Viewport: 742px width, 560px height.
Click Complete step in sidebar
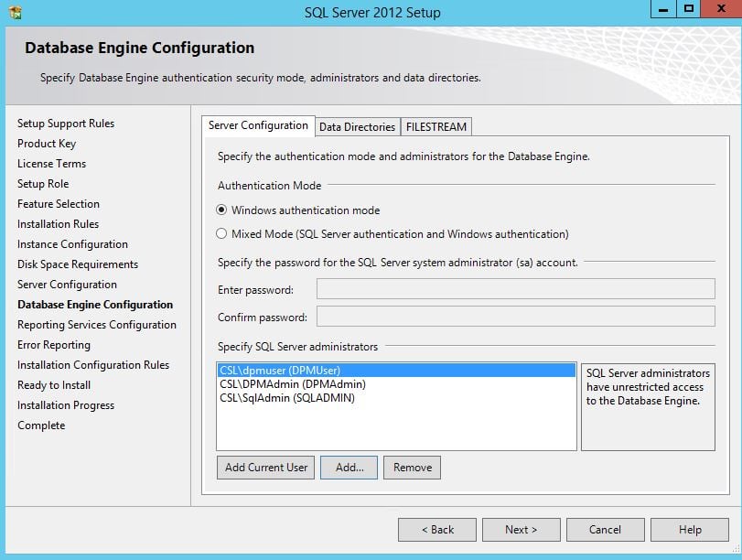(41, 425)
